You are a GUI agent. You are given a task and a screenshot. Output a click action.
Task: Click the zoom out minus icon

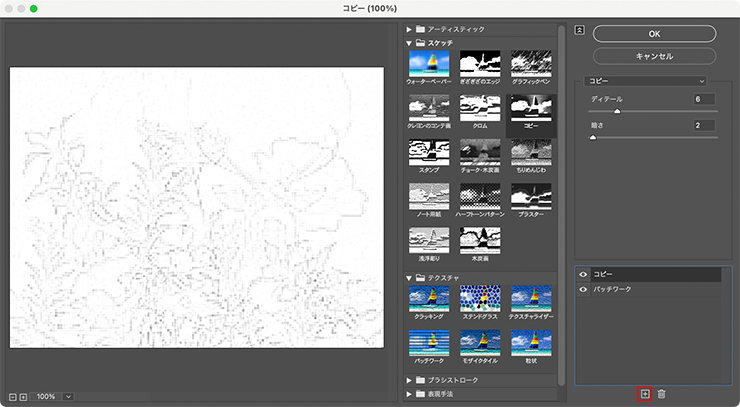(x=12, y=397)
